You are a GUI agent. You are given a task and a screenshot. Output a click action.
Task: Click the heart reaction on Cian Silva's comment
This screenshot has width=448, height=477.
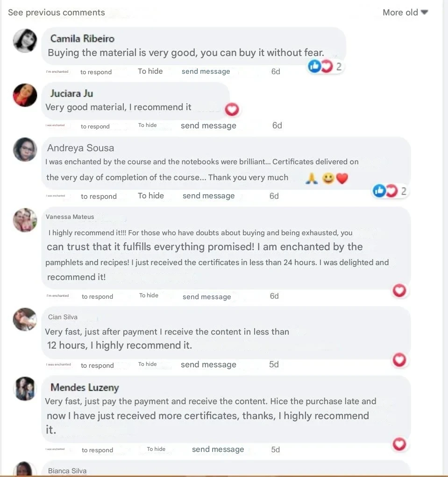point(399,360)
